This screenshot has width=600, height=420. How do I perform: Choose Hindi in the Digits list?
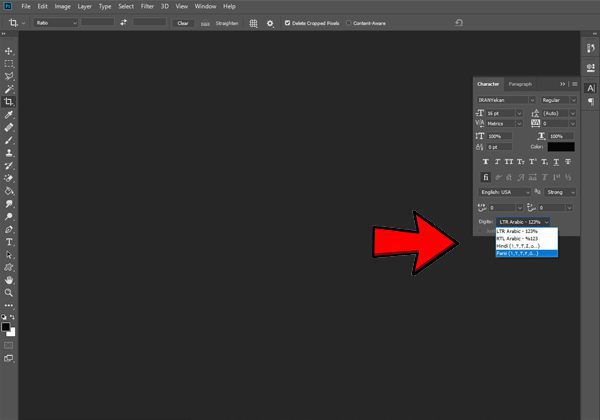pyautogui.click(x=527, y=246)
